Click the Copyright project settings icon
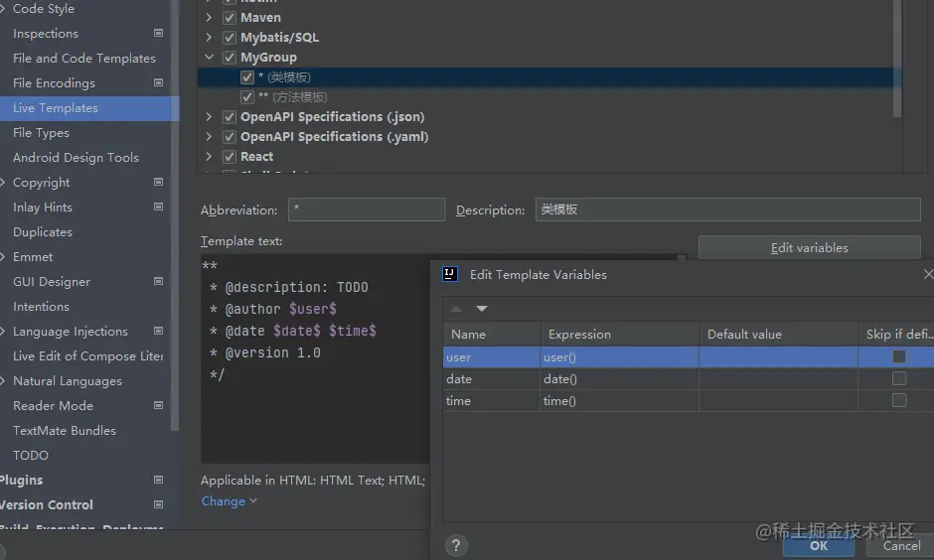This screenshot has height=560, width=934. [x=158, y=182]
